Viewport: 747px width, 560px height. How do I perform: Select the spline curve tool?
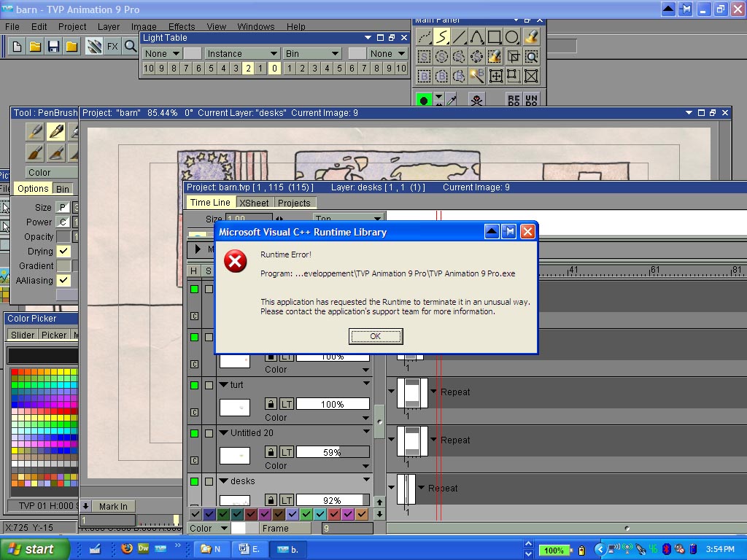tap(477, 36)
